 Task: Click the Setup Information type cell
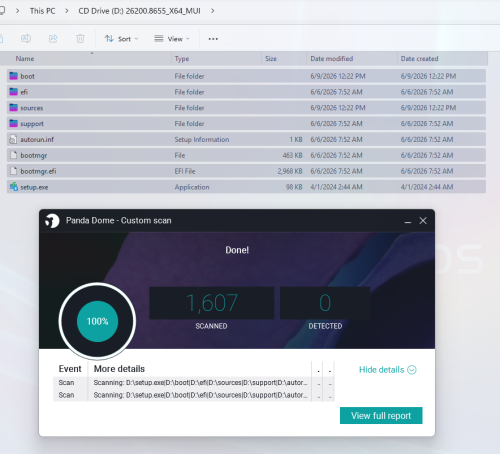pyautogui.click(x=202, y=139)
